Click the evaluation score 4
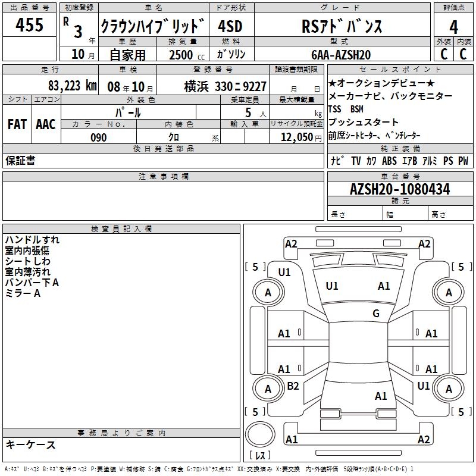Screen dimensions: 476x476 (x=453, y=27)
